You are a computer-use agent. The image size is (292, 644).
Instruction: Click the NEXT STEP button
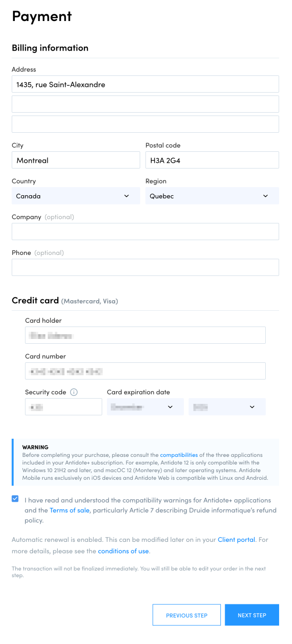pos(251,615)
